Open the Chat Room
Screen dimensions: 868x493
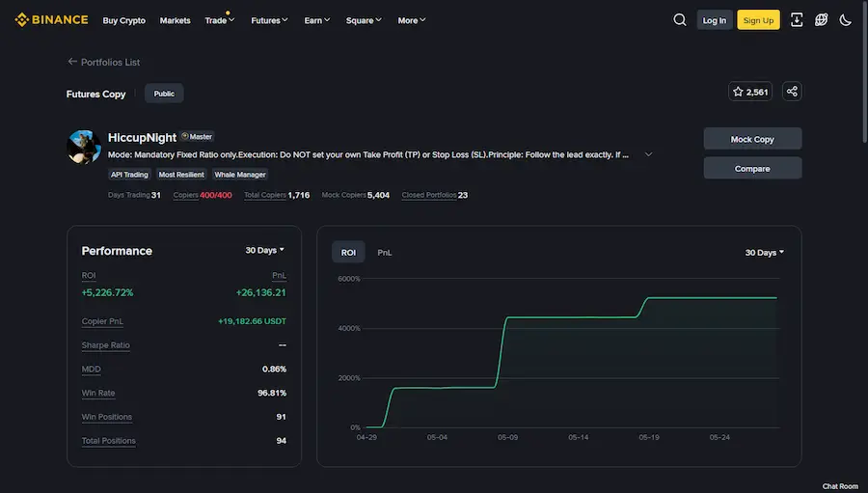click(x=840, y=486)
